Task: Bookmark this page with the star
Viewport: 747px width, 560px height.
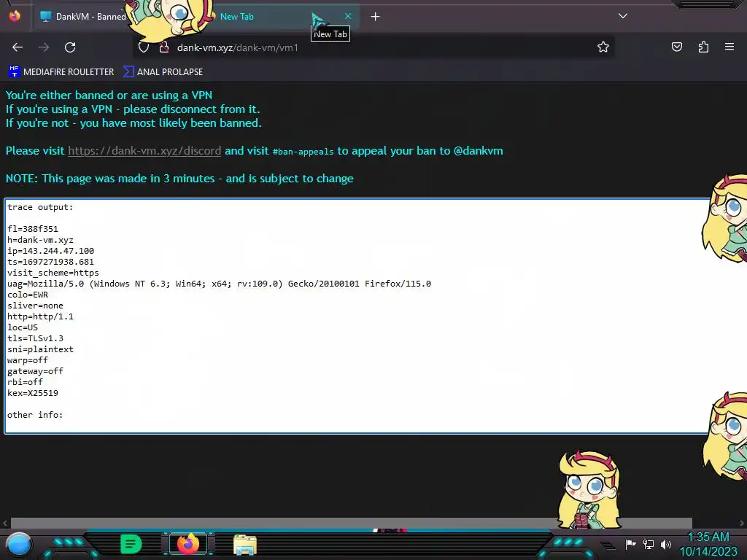Action: pos(603,47)
